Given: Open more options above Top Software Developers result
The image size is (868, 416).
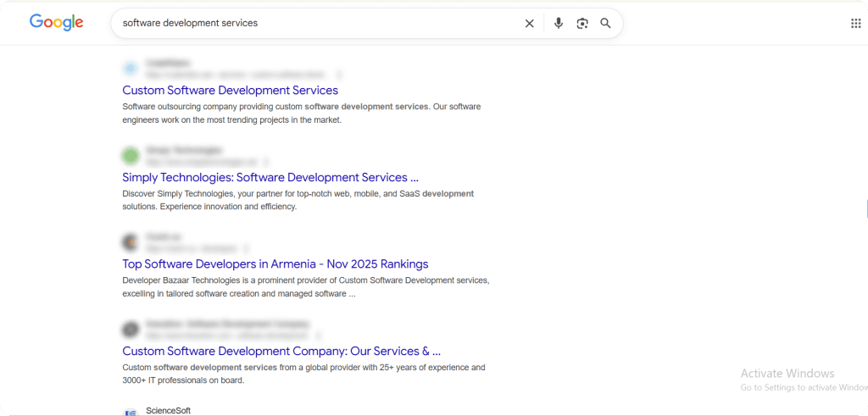Looking at the screenshot, I should 247,249.
